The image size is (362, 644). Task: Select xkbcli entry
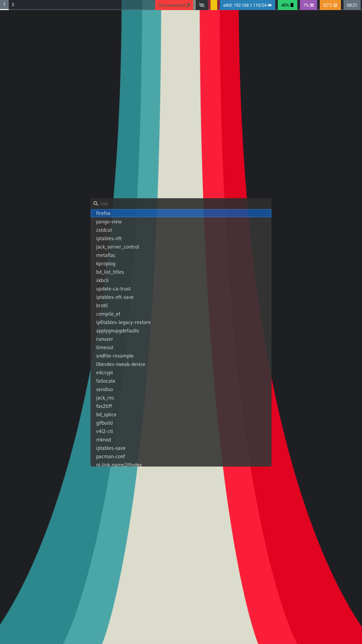(x=181, y=280)
